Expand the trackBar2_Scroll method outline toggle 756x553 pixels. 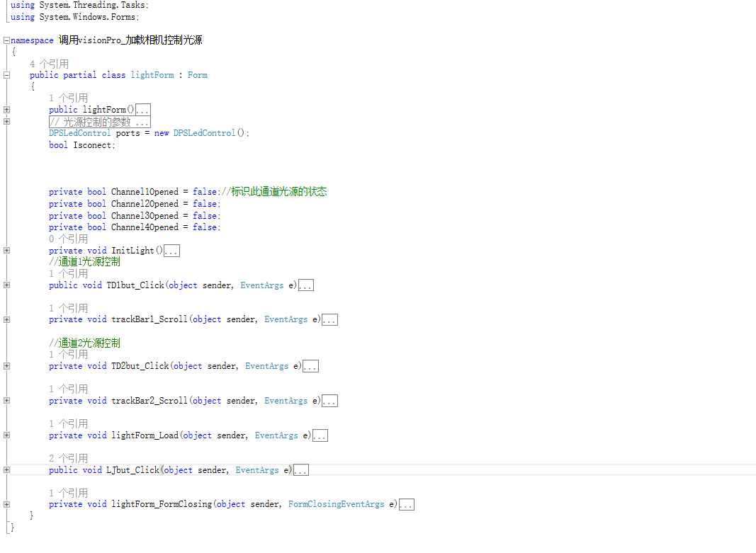(x=7, y=401)
